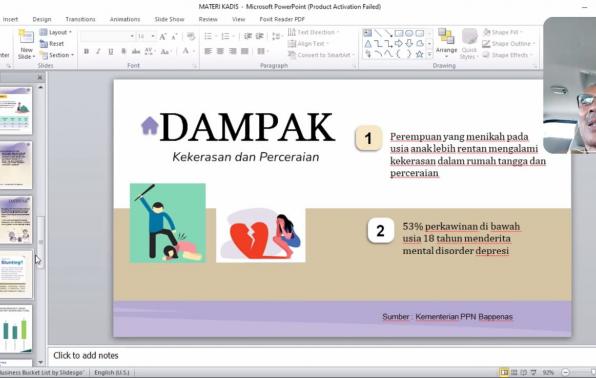Toggle Center text alignment
This screenshot has width=596, height=378.
click(x=220, y=51)
